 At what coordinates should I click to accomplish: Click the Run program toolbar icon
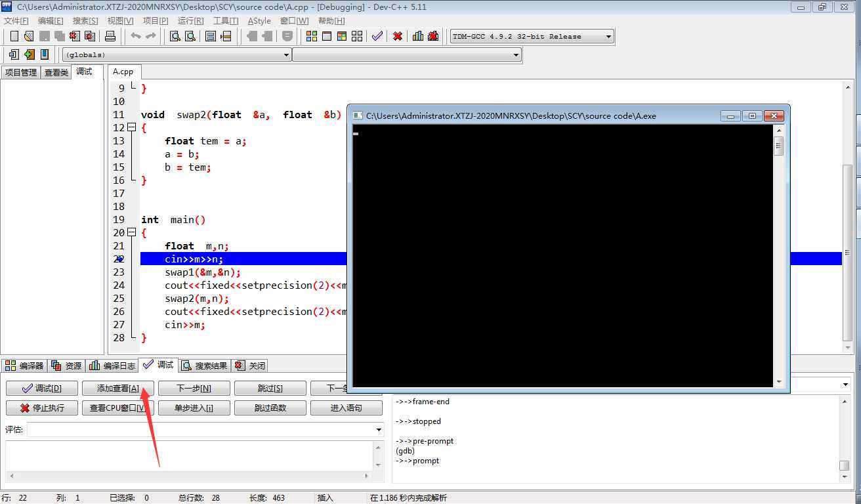(x=326, y=36)
